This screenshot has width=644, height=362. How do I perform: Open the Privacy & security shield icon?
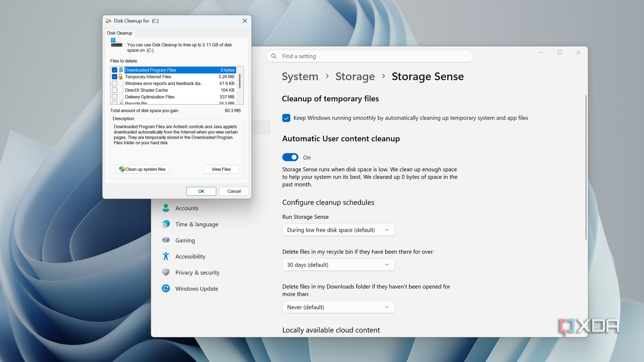click(166, 272)
